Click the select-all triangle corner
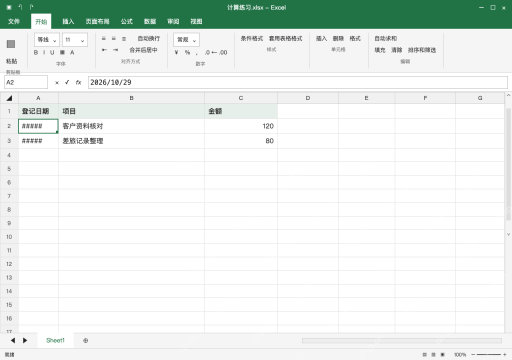Screen dimensions: 512x360 click(9, 98)
